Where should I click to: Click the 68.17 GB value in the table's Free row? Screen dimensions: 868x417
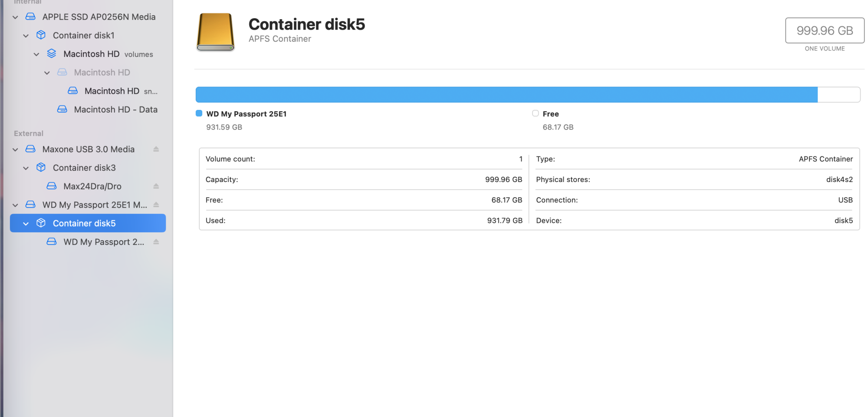(507, 200)
